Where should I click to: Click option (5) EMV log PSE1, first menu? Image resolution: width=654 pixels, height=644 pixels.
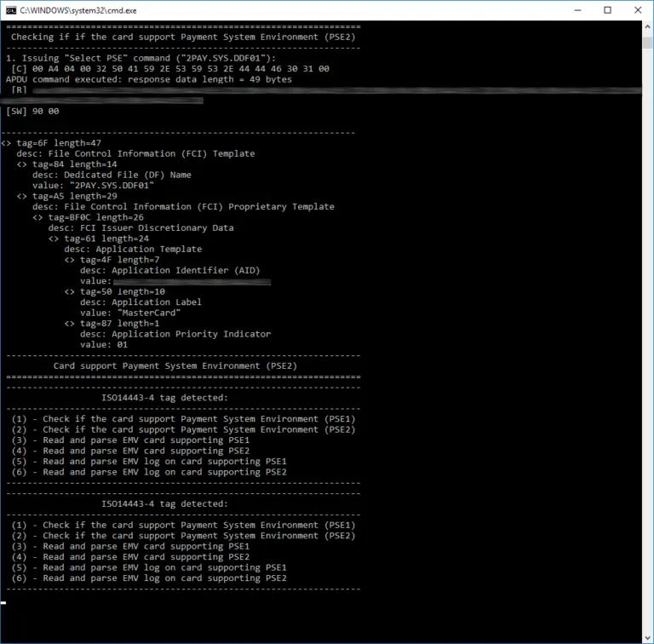[x=149, y=462]
